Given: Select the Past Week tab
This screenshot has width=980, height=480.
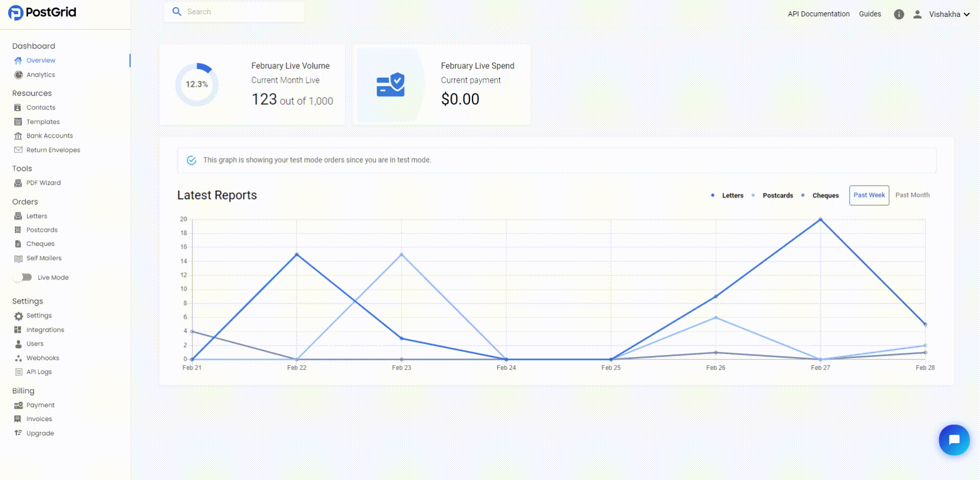Looking at the screenshot, I should click(x=869, y=195).
